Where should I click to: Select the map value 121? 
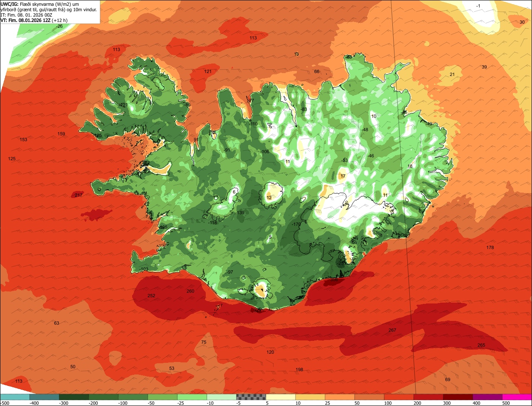[208, 71]
